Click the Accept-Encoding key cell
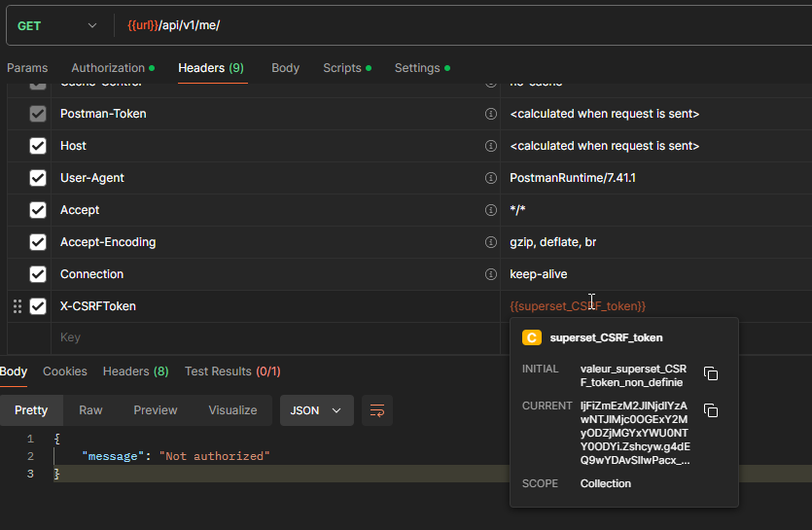The width and height of the screenshot is (812, 530). click(275, 242)
